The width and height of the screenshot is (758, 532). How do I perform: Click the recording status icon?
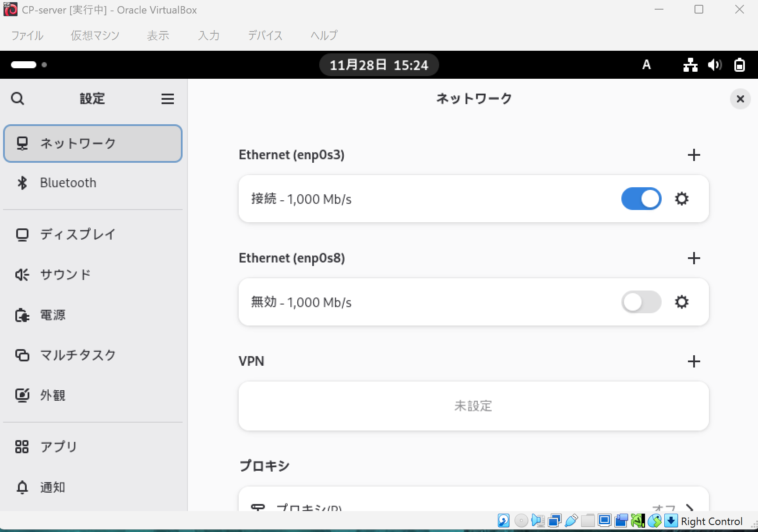point(621,521)
